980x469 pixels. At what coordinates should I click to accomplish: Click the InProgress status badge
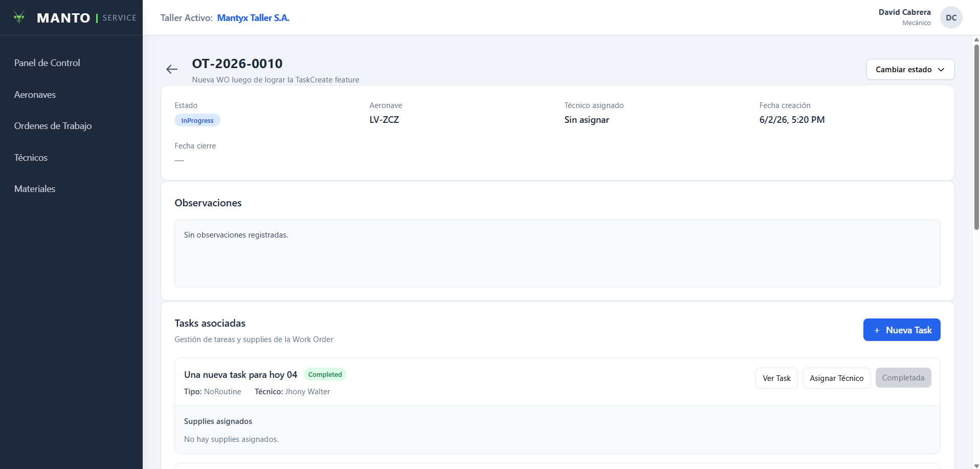[x=197, y=120]
